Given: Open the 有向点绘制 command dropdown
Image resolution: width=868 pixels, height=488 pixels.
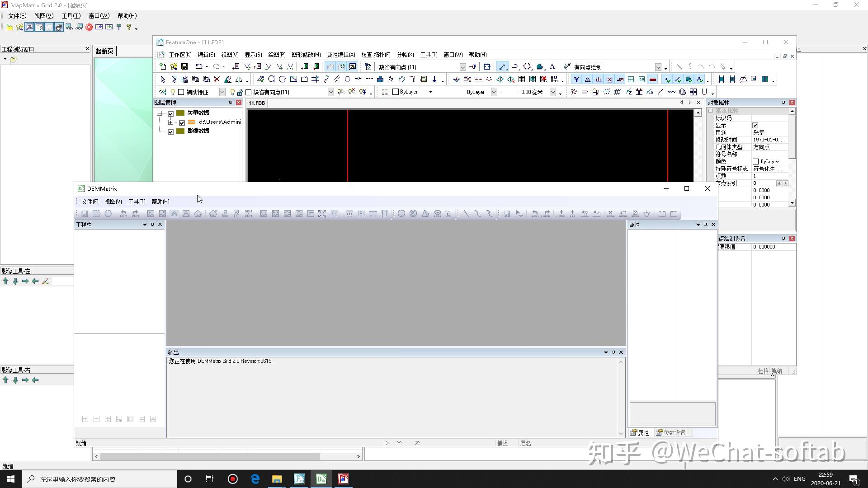Looking at the screenshot, I should (x=658, y=67).
